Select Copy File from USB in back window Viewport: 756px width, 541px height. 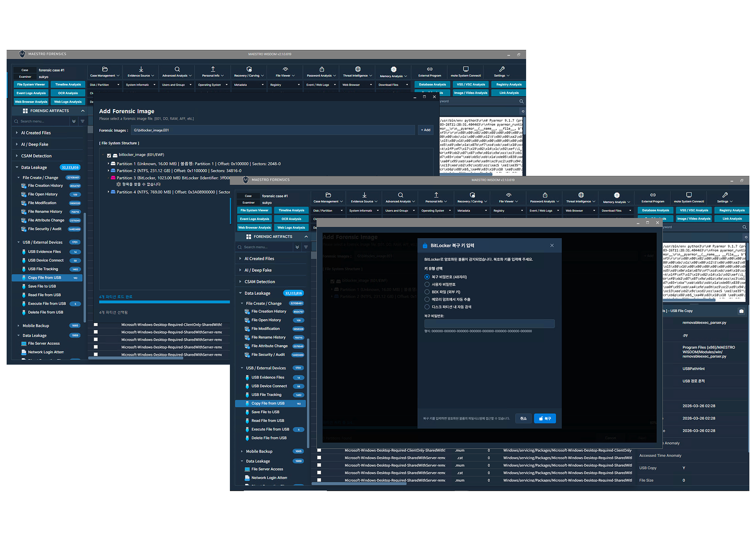point(47,278)
